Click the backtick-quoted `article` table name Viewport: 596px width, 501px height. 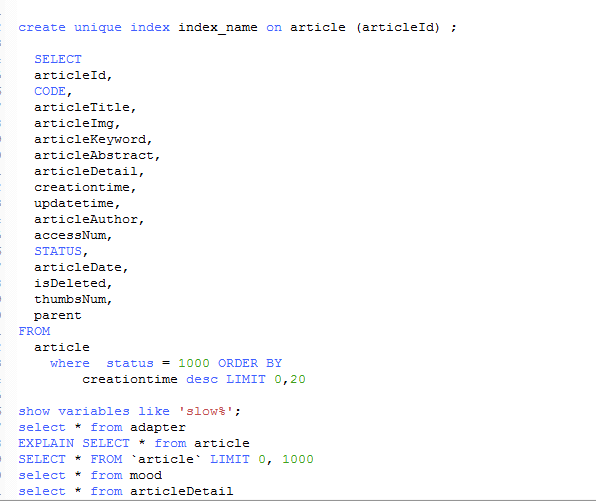166,459
